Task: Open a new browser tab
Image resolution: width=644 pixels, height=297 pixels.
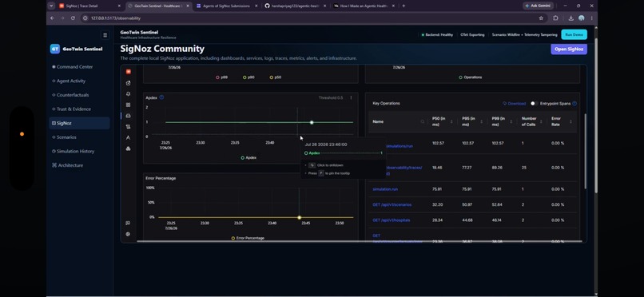Action: click(x=403, y=6)
